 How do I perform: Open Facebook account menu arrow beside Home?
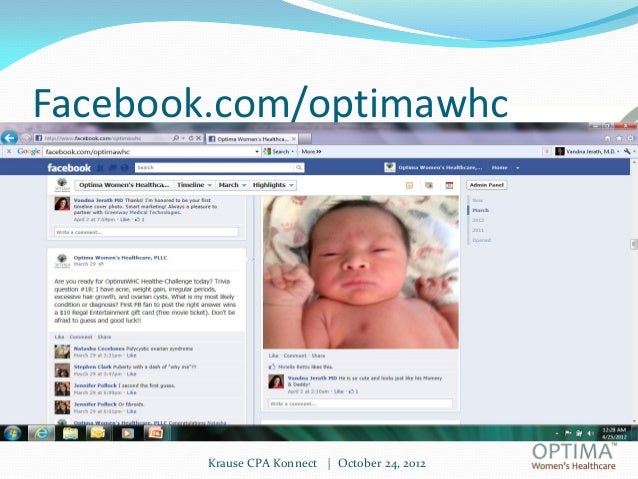(x=518, y=168)
